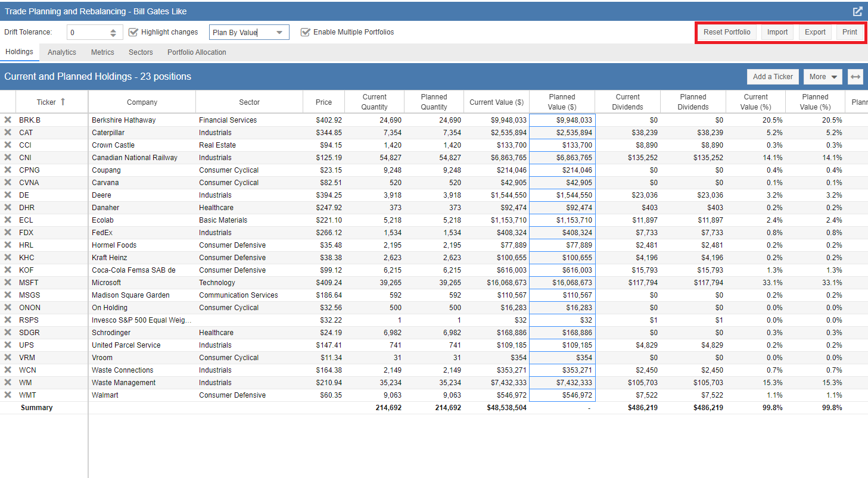Delete the DE position X icon
This screenshot has width=868, height=478.
8,195
